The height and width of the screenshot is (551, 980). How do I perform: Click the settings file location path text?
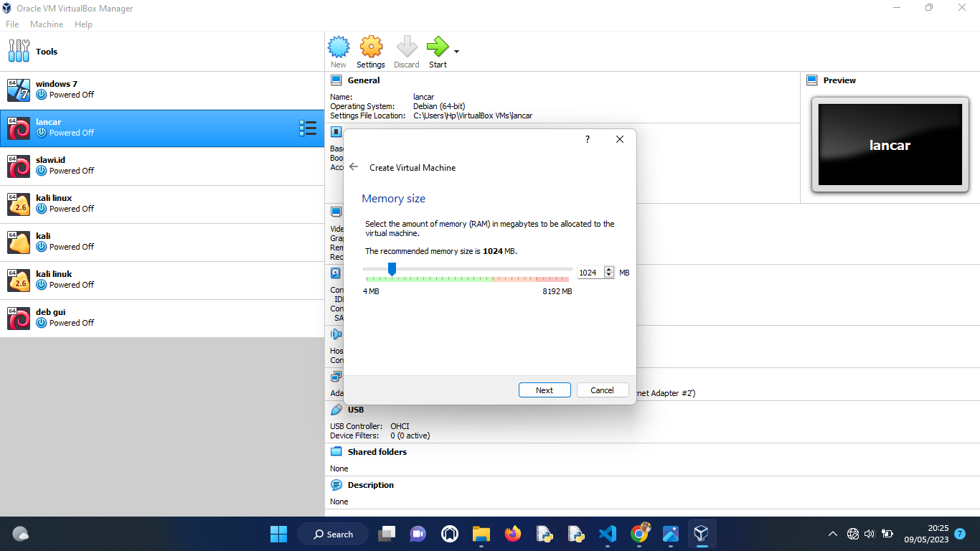click(473, 116)
